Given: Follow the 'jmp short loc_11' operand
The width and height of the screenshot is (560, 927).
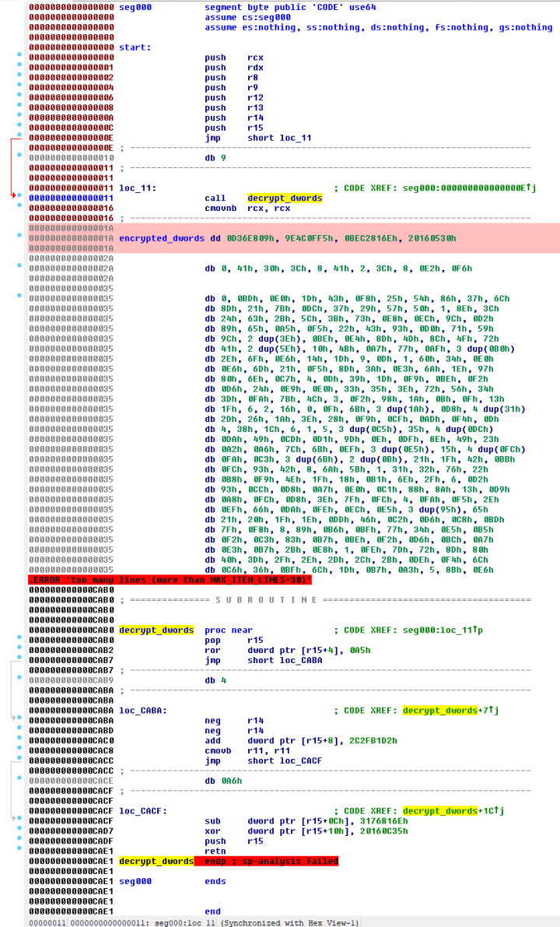Looking at the screenshot, I should (279, 138).
